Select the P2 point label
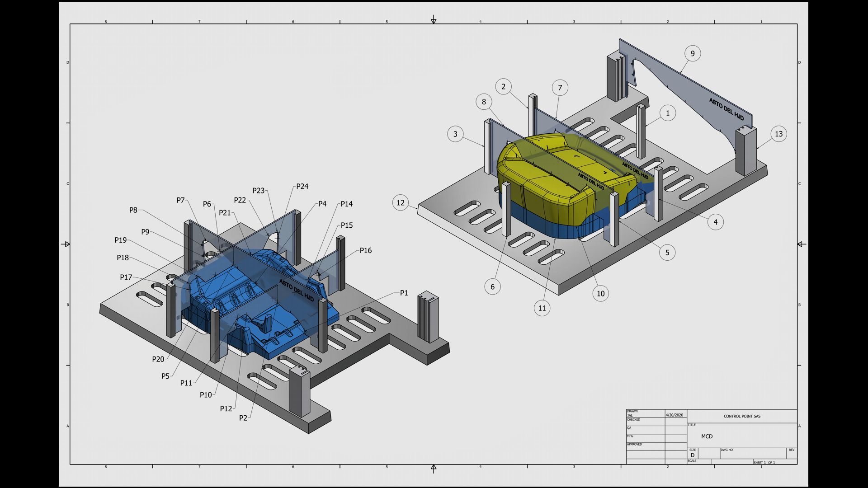Screen dimensions: 868x488 (243, 418)
